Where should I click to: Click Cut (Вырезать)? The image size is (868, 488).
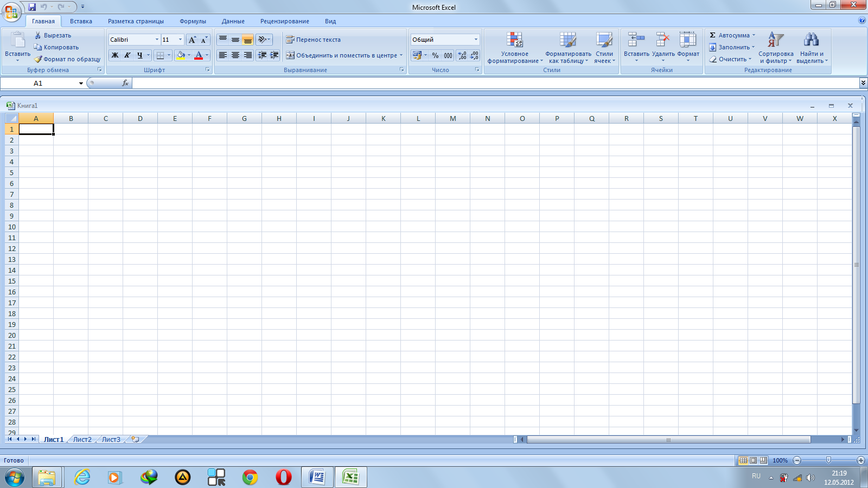click(x=53, y=35)
